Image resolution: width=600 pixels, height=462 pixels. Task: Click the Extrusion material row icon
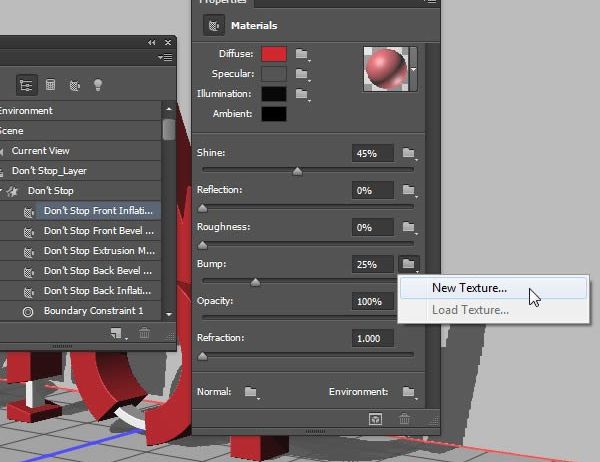29,252
